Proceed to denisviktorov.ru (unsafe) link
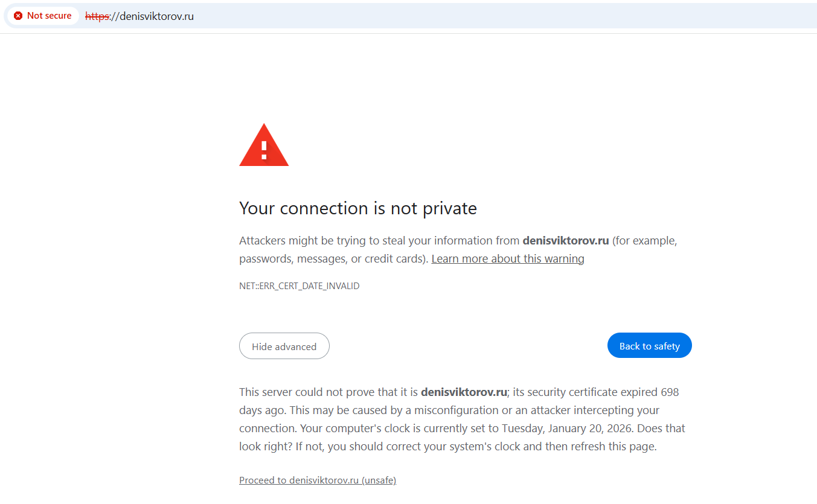 point(318,480)
